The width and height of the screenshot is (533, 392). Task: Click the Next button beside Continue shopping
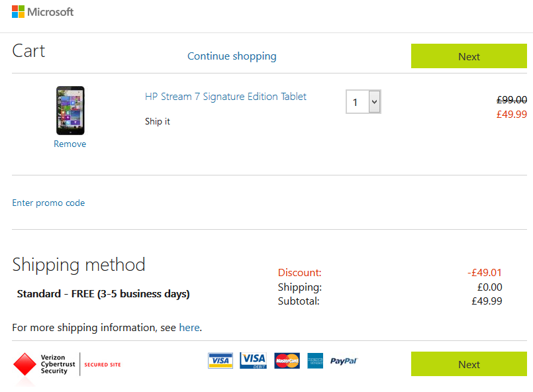469,56
